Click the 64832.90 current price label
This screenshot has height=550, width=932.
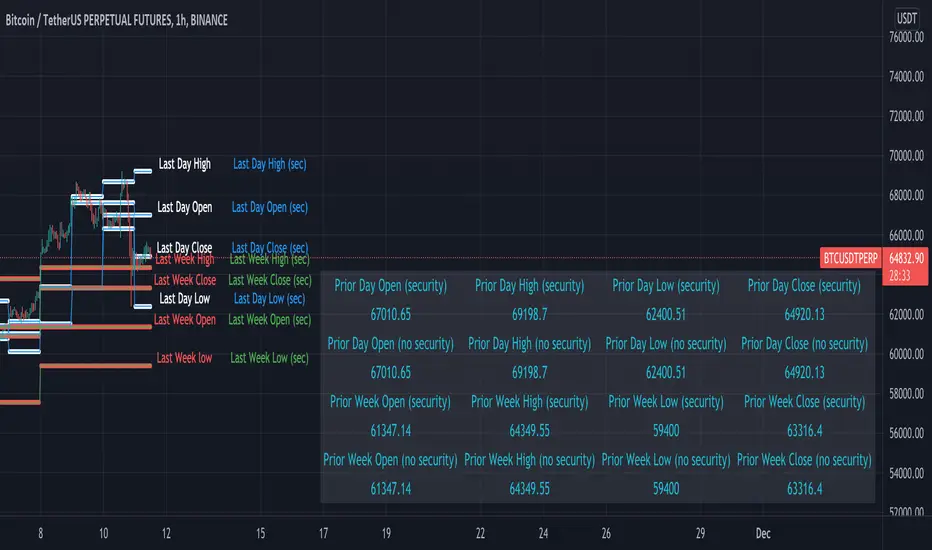[904, 258]
